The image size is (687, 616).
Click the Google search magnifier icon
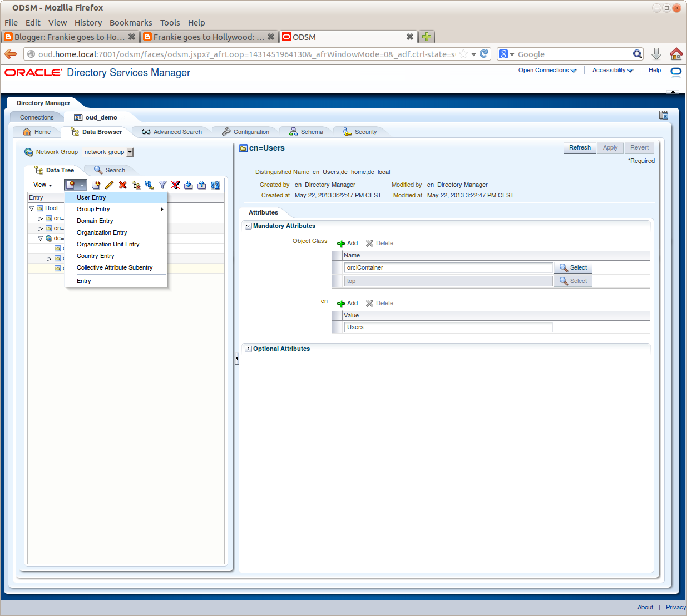pyautogui.click(x=637, y=54)
